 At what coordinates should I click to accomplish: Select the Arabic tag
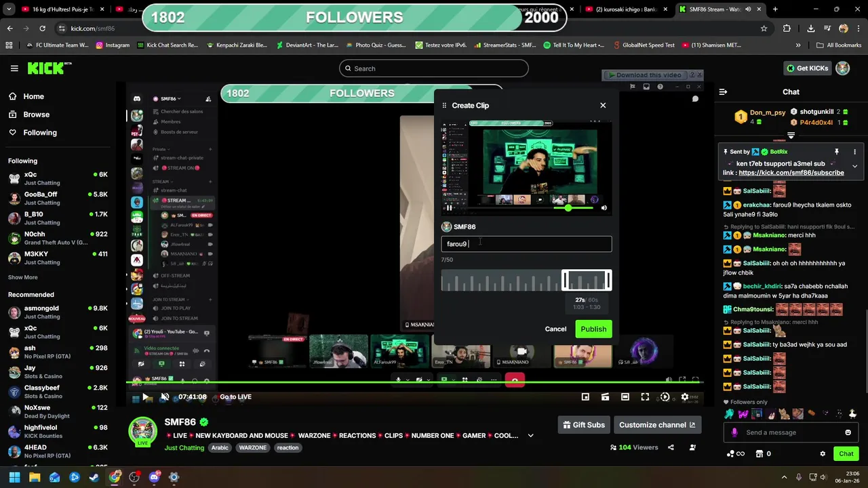(x=220, y=448)
